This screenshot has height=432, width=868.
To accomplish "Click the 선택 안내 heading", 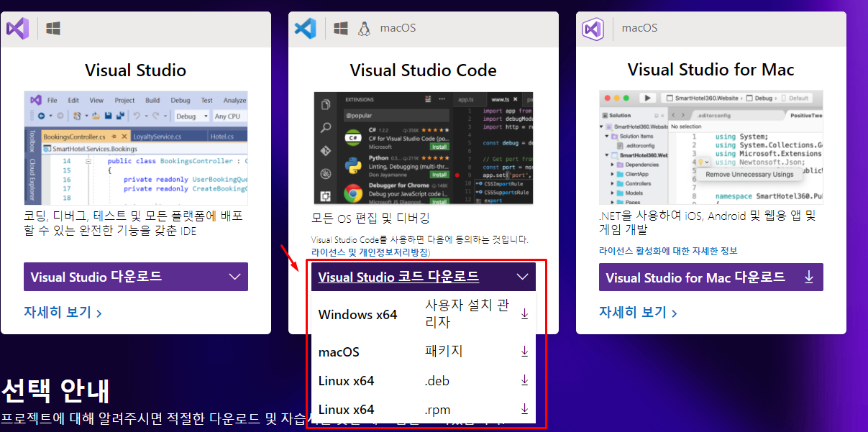I will point(55,390).
